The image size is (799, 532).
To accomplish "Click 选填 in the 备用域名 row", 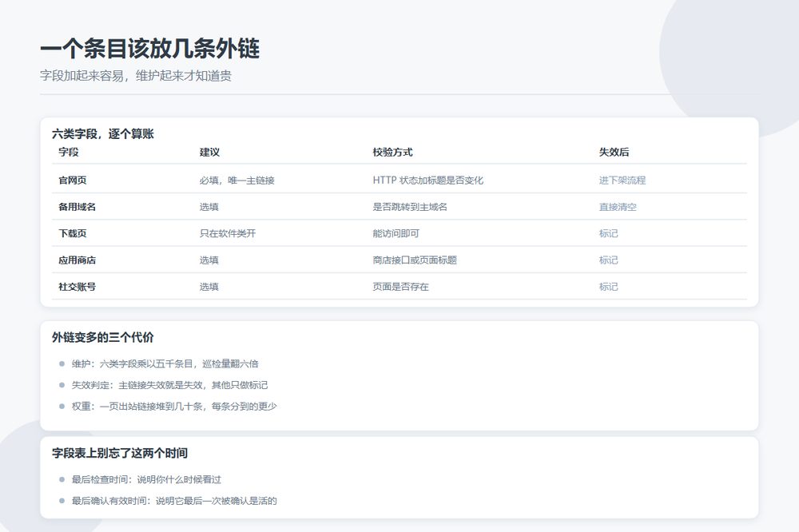I will click(x=209, y=206).
